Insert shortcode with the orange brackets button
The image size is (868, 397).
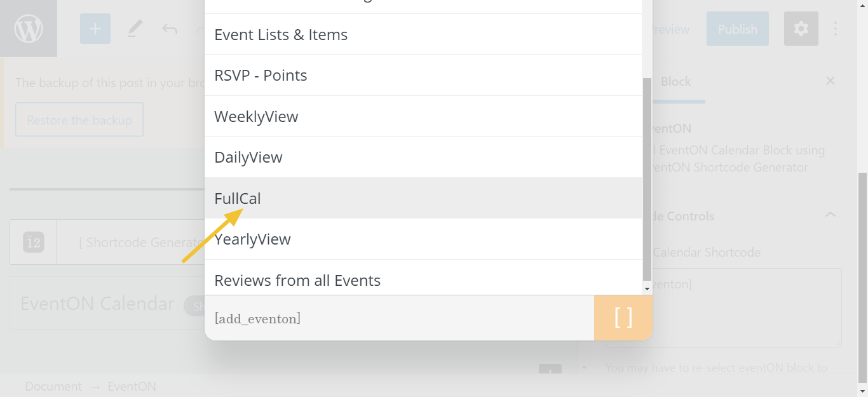(x=623, y=318)
